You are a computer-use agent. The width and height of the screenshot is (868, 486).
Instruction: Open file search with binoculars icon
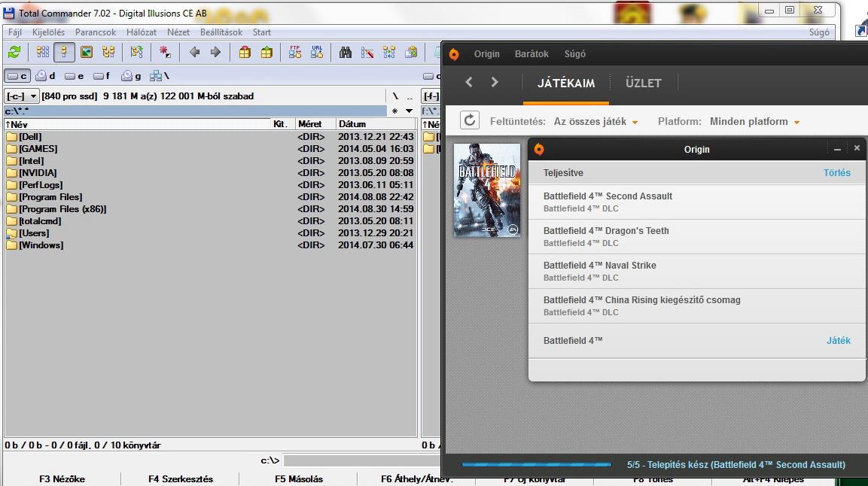click(346, 52)
